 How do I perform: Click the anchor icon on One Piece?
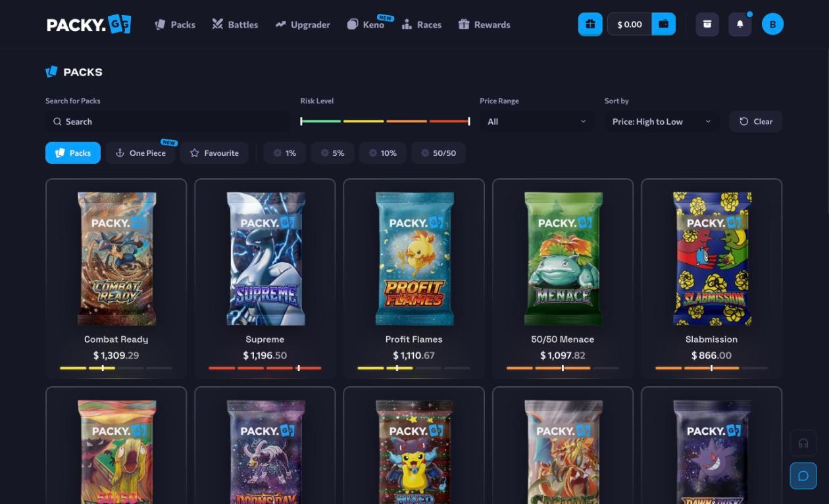click(x=120, y=153)
